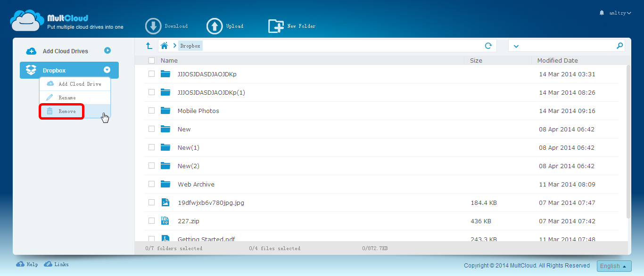Open the Links link in footer
The image size is (644, 276).
click(61, 265)
